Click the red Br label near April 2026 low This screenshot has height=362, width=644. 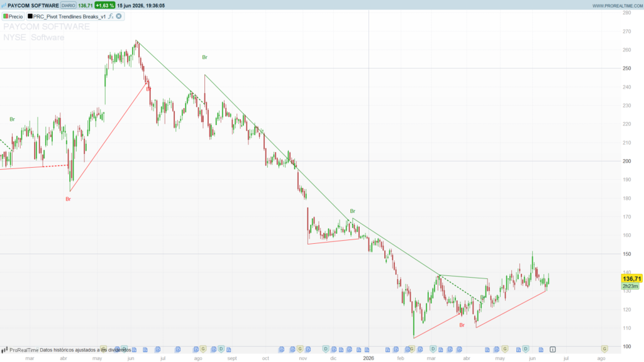(x=462, y=325)
